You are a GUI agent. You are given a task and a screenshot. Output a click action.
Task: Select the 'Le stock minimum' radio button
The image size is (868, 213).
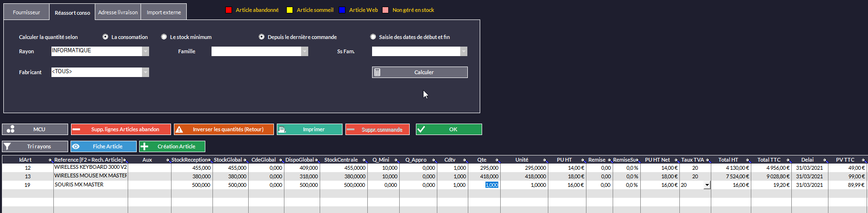[x=164, y=37]
